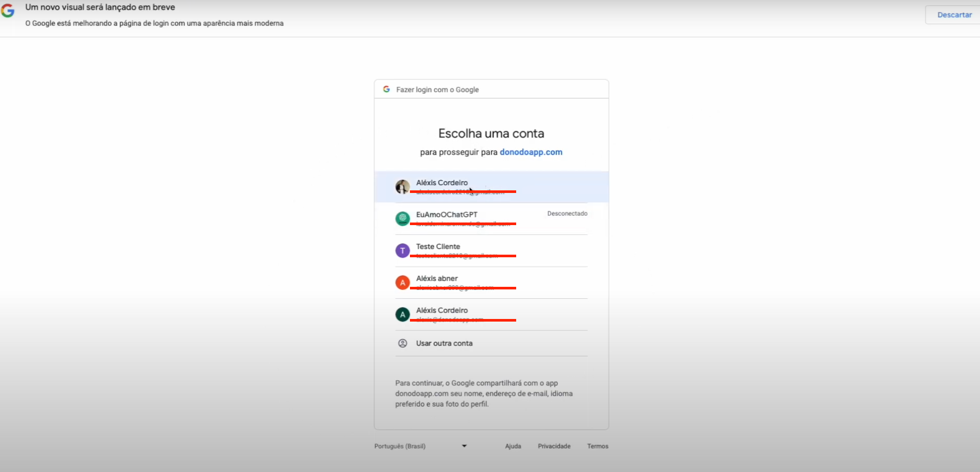Click the small Google logo in the card header
The height and width of the screenshot is (472, 980).
(386, 89)
